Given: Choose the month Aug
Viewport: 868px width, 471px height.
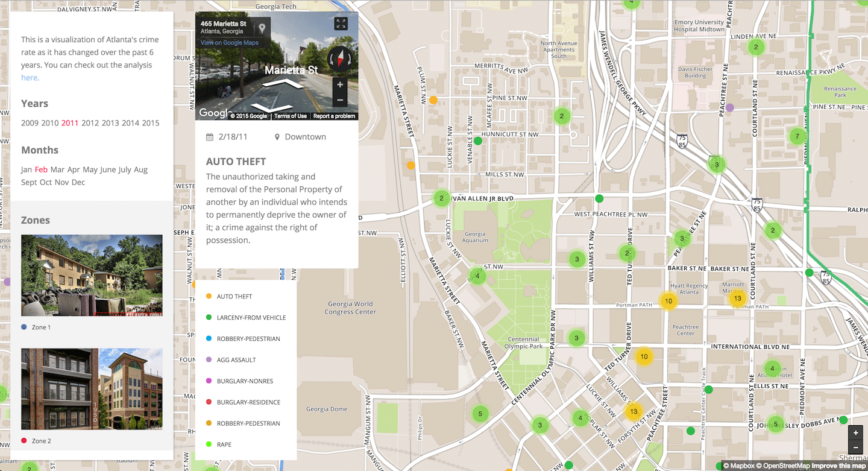Looking at the screenshot, I should (140, 169).
